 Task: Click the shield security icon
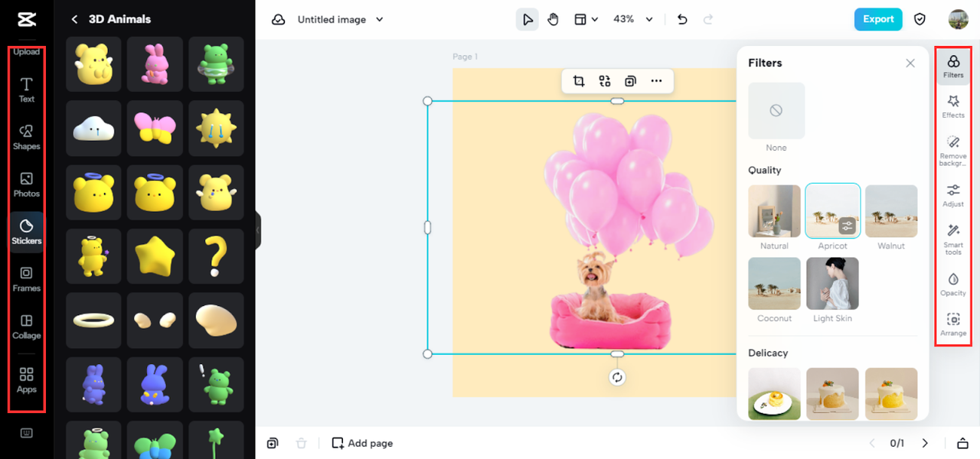click(920, 19)
